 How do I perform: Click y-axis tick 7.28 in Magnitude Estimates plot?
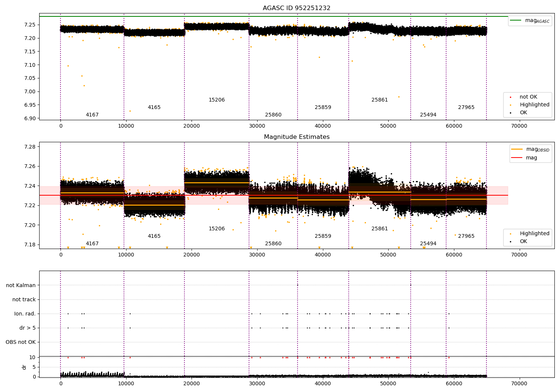29,147
